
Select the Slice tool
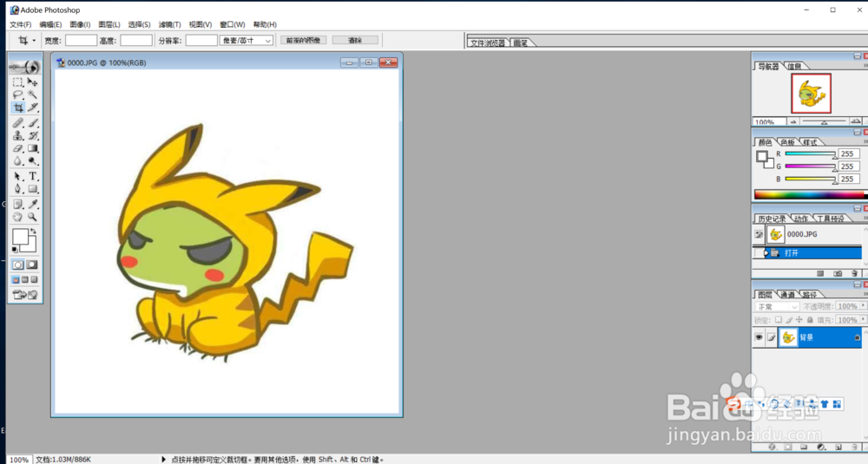tap(33, 108)
